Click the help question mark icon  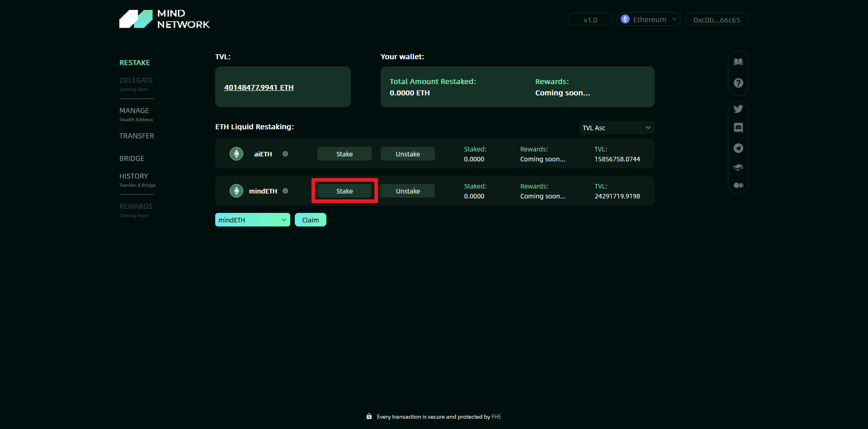click(x=738, y=83)
